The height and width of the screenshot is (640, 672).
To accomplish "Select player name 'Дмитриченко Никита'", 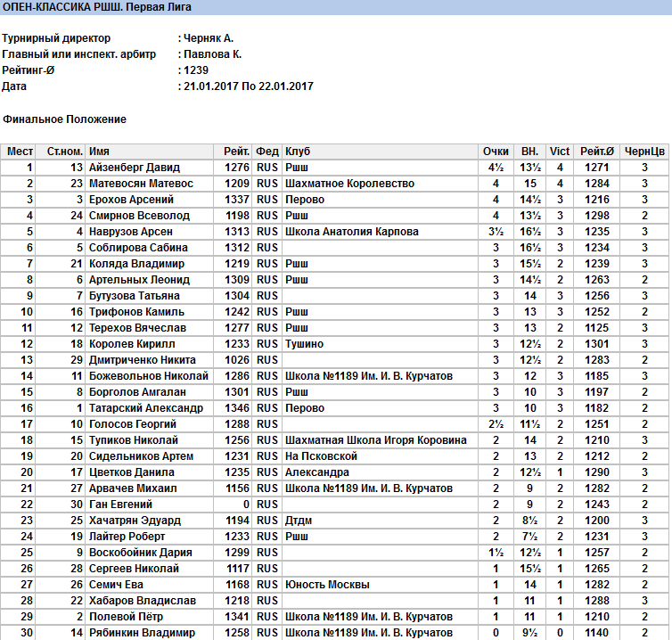I will (143, 360).
